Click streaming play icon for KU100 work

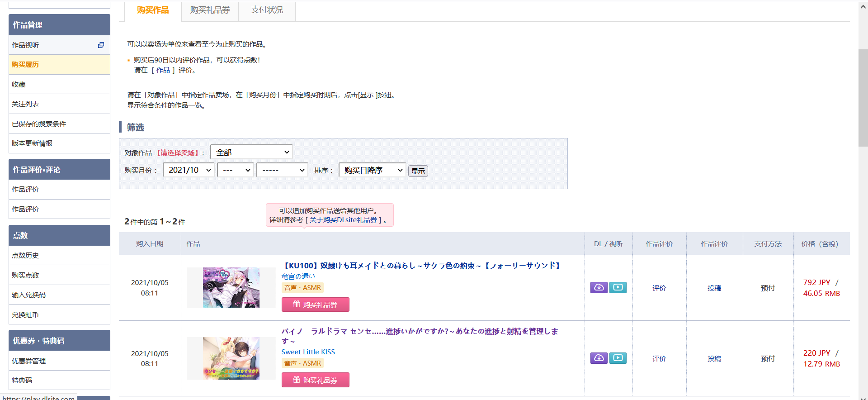click(618, 287)
